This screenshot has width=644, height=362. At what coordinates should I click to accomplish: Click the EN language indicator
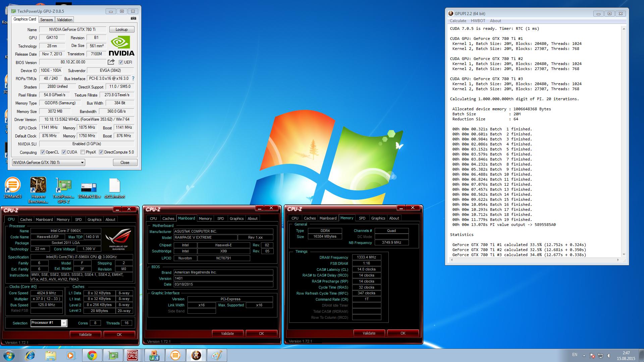tap(575, 355)
